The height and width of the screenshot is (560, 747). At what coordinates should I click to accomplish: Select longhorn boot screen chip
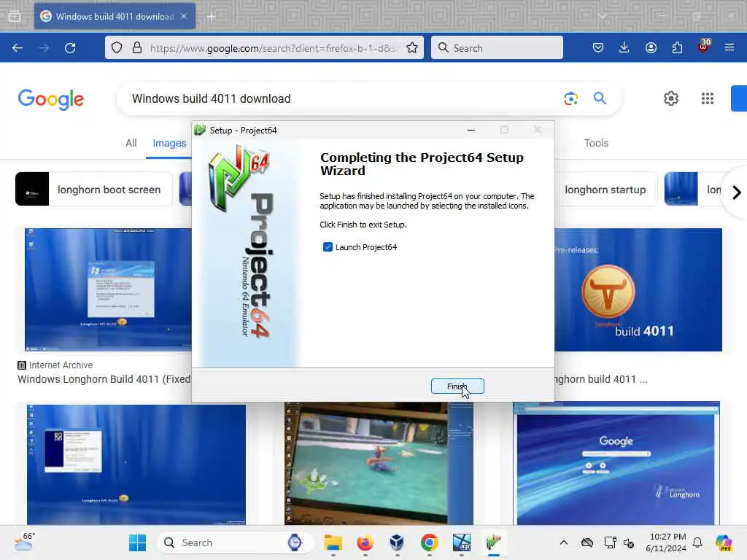(93, 189)
